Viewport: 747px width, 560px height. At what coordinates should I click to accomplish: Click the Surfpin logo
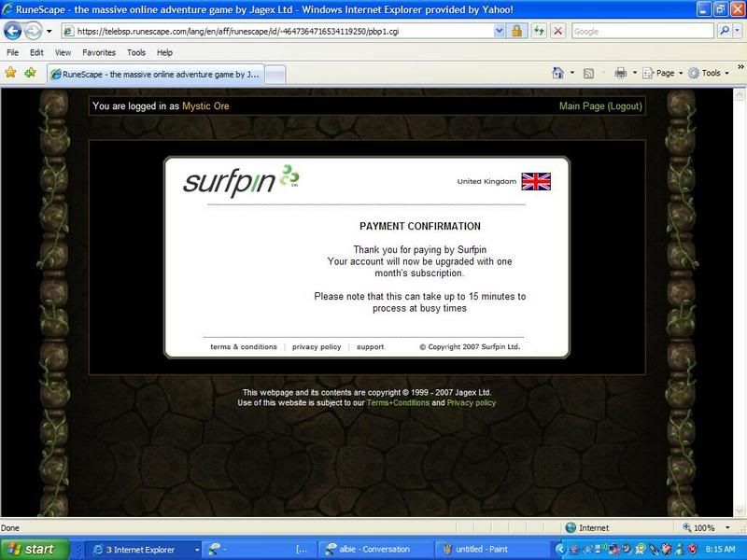[241, 180]
